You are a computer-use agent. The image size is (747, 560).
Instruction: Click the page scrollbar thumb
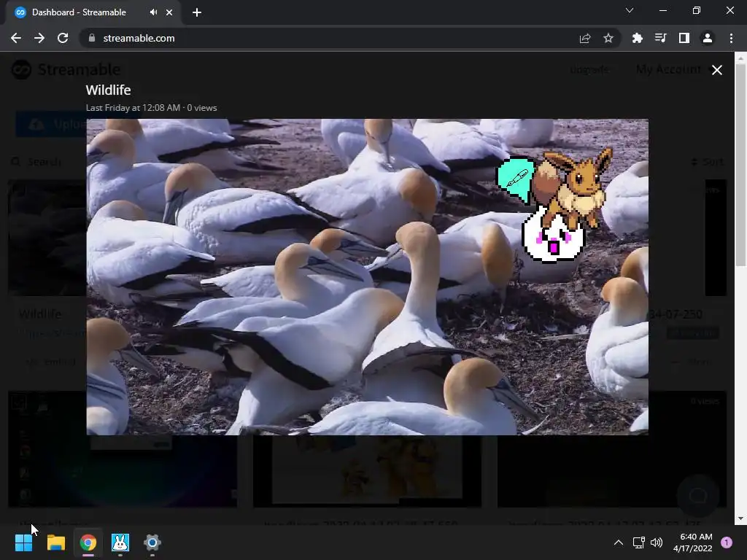click(x=740, y=166)
